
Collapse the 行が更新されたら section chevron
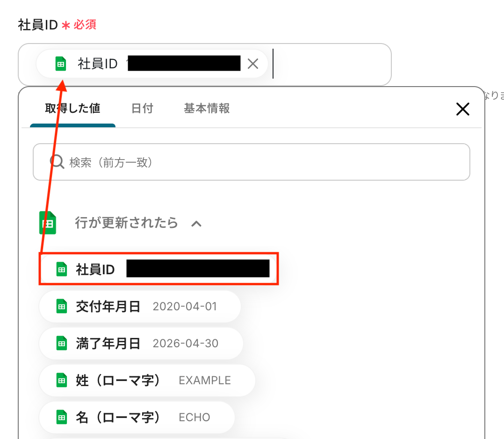click(196, 223)
